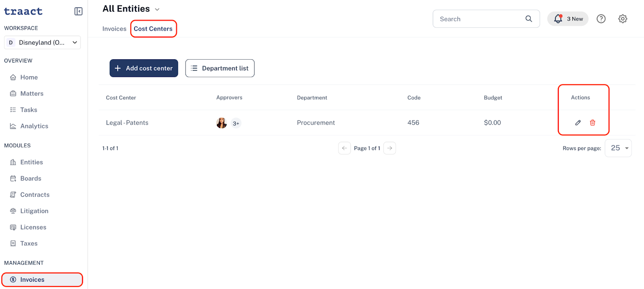Image resolution: width=644 pixels, height=289 pixels.
Task: Collapse the sidebar panel icon
Action: click(78, 11)
